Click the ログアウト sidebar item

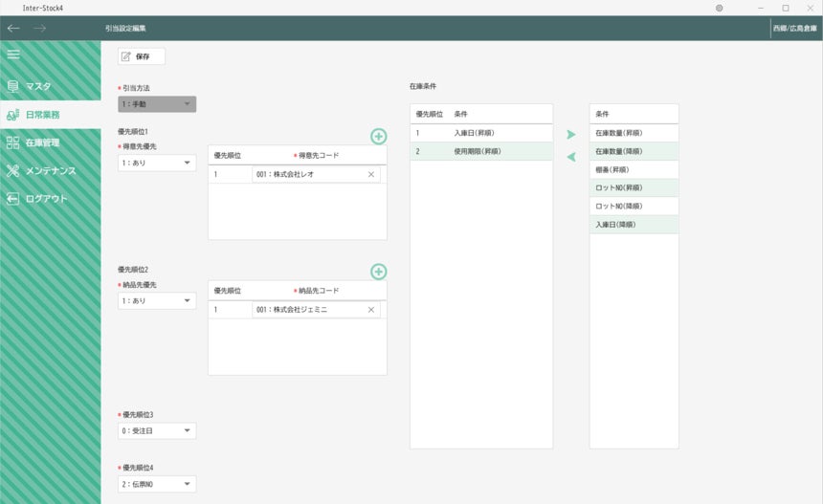pyautogui.click(x=50, y=199)
